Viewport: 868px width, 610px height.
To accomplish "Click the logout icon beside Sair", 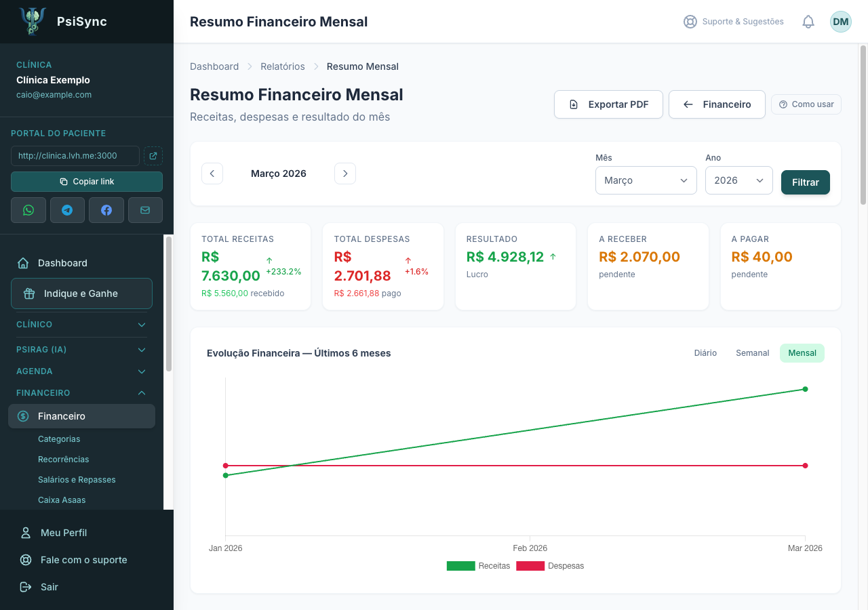I will click(26, 587).
